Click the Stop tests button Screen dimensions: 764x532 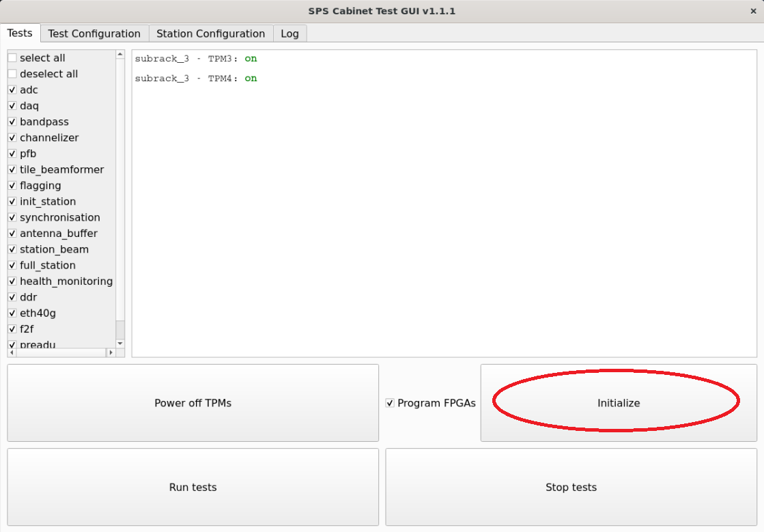pos(571,487)
